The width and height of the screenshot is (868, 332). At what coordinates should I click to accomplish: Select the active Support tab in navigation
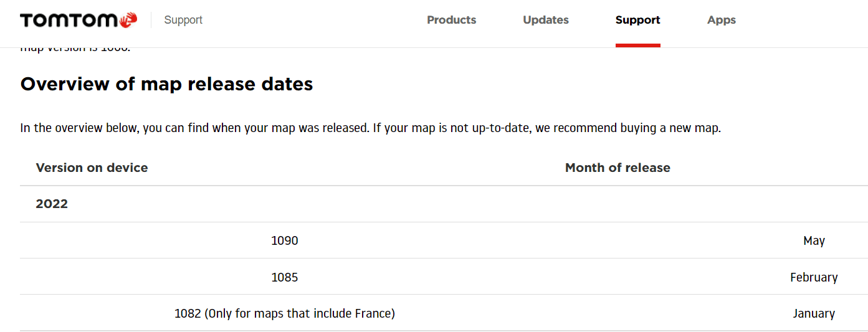coord(637,20)
